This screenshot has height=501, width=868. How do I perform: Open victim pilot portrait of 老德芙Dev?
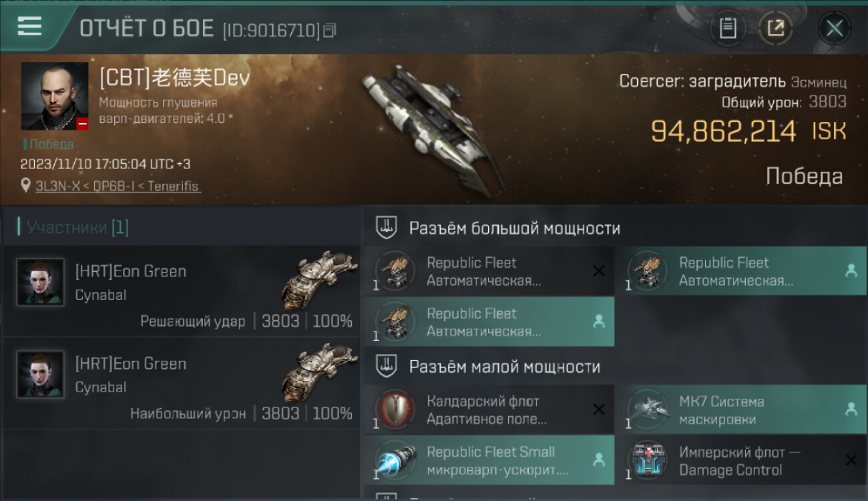[x=55, y=96]
